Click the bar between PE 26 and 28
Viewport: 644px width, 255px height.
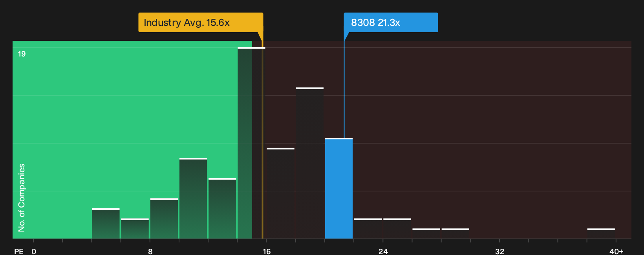(x=426, y=233)
